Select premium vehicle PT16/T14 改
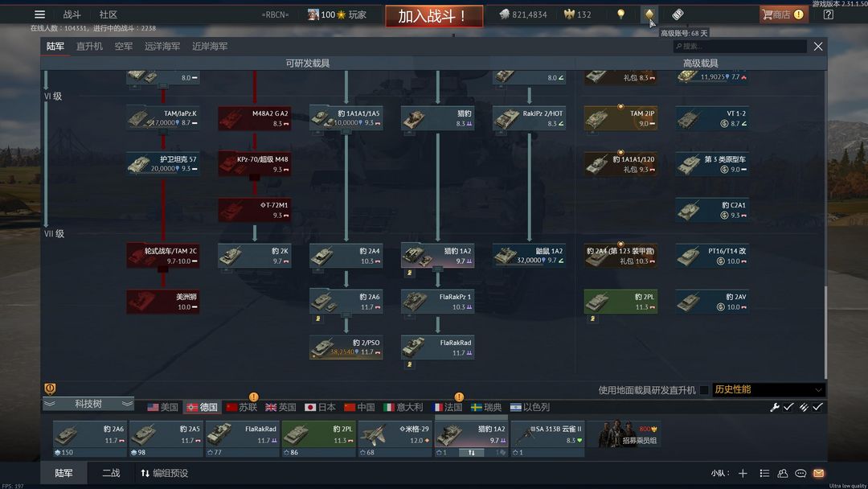The width and height of the screenshot is (868, 489). (x=712, y=256)
